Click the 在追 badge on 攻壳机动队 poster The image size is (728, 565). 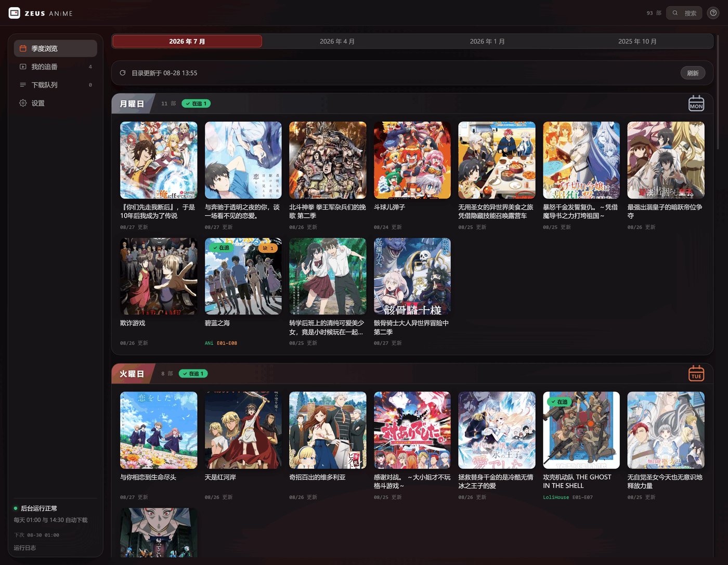tap(560, 402)
